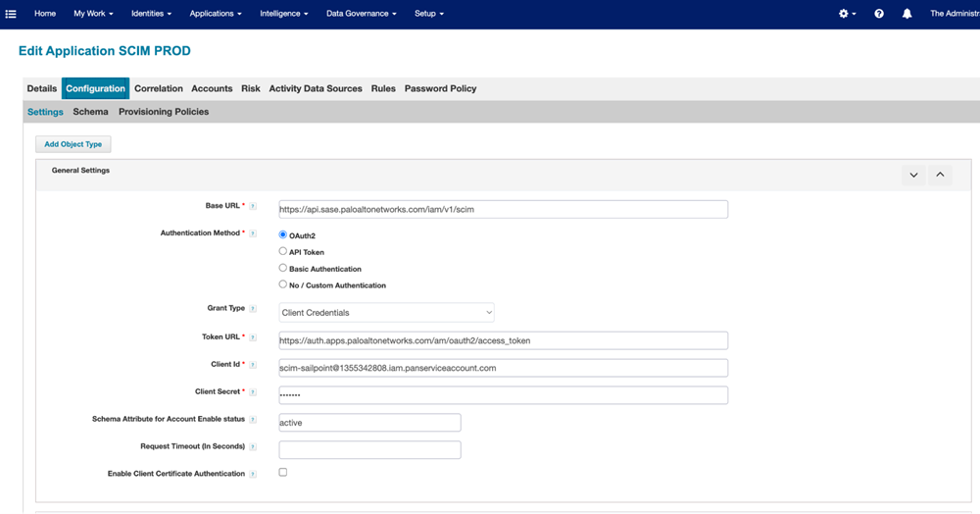Collapse General Settings with up chevron
This screenshot has height=514, width=980.
click(x=940, y=175)
